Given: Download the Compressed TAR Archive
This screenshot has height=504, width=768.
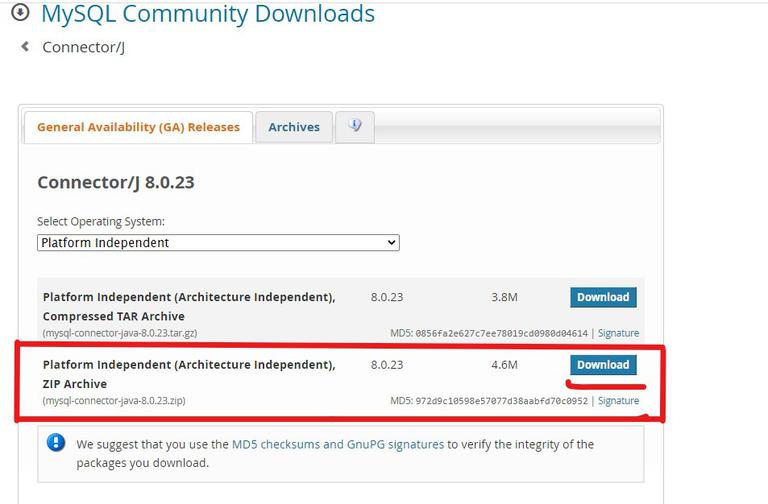Looking at the screenshot, I should click(603, 297).
